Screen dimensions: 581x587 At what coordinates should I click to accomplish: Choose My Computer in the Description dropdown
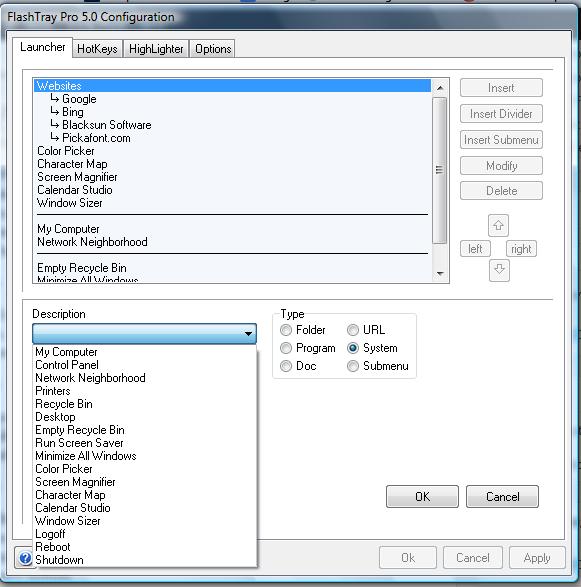coord(145,352)
